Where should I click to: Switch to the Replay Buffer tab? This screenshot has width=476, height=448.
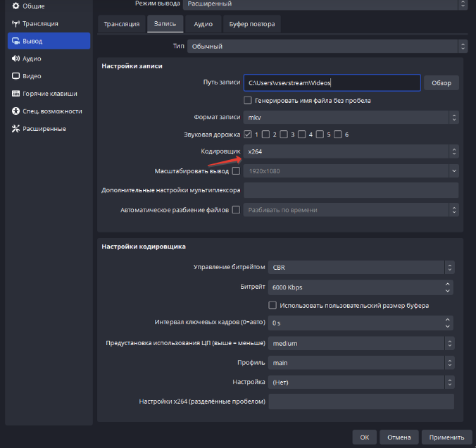click(x=252, y=24)
